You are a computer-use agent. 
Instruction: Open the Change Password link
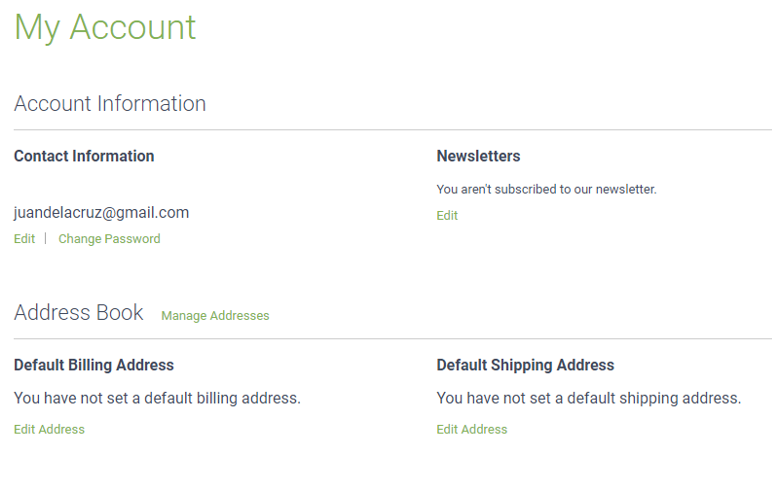pos(109,239)
